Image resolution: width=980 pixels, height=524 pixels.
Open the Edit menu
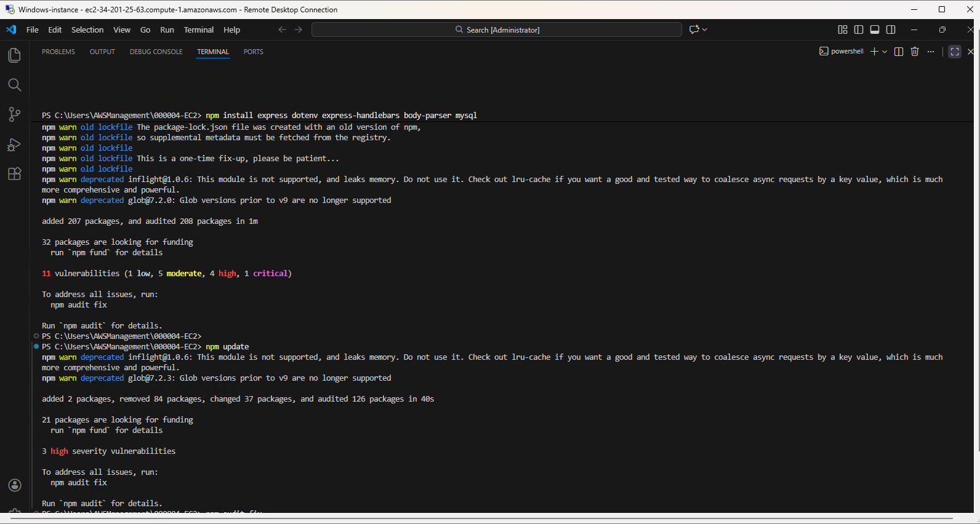(x=55, y=30)
